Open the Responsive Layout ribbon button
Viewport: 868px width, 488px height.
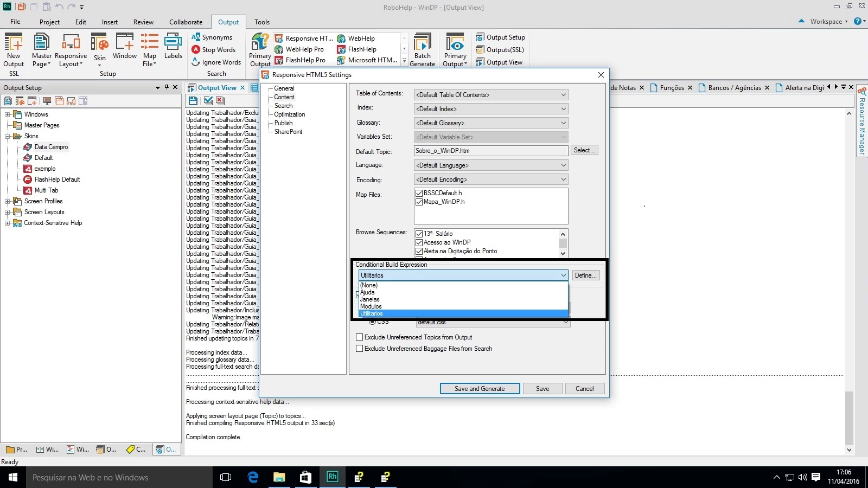pyautogui.click(x=71, y=50)
